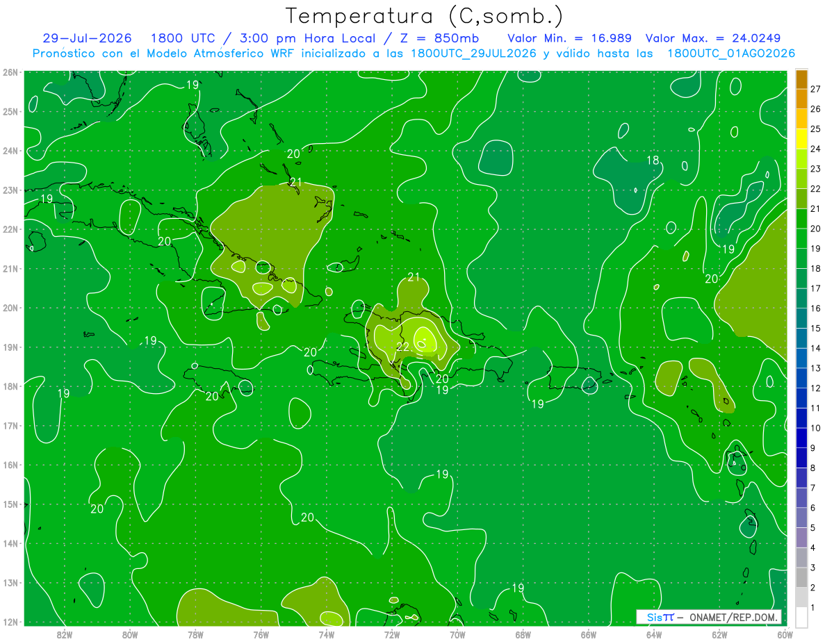Click the "18" contour label
The image size is (834, 644).
point(653,160)
